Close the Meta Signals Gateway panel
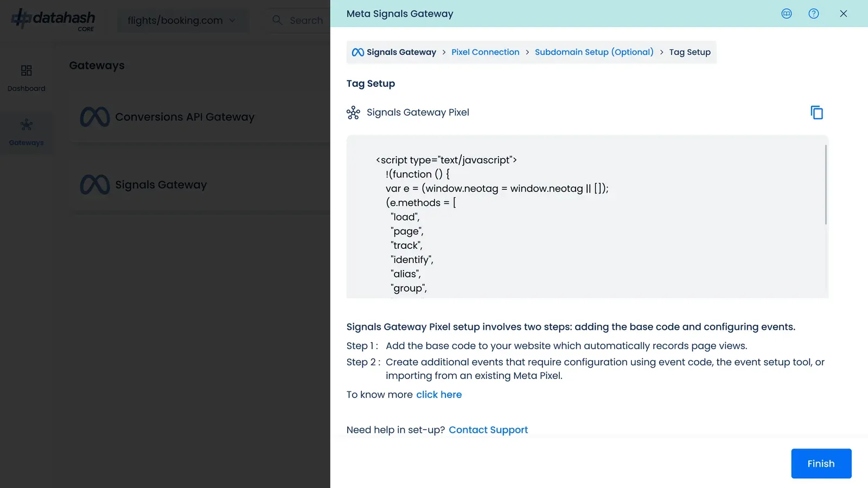Viewport: 868px width, 488px height. 844,14
